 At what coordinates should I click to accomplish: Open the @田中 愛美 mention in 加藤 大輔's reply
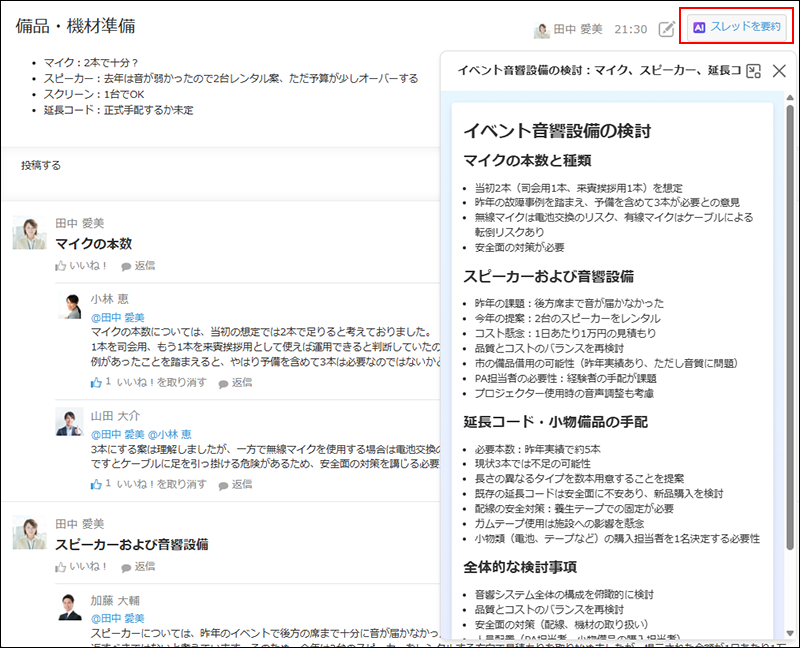[x=119, y=618]
